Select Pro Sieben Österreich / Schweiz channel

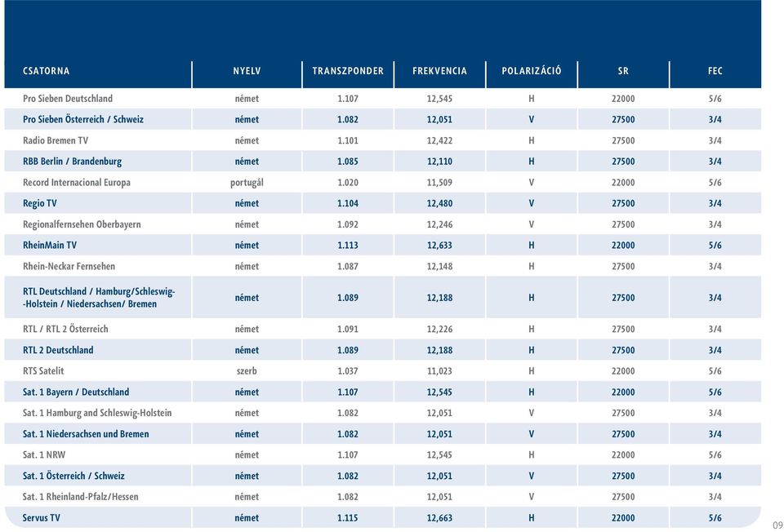pyautogui.click(x=83, y=119)
